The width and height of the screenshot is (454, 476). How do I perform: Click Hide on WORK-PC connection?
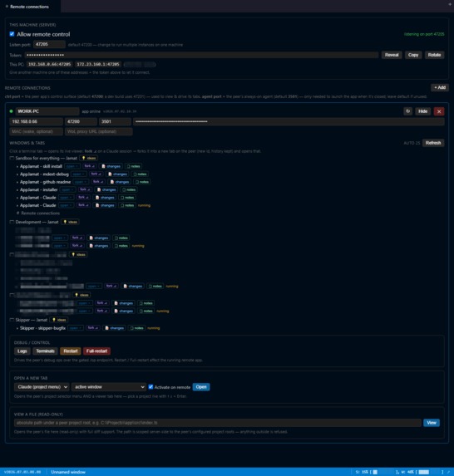click(x=422, y=111)
